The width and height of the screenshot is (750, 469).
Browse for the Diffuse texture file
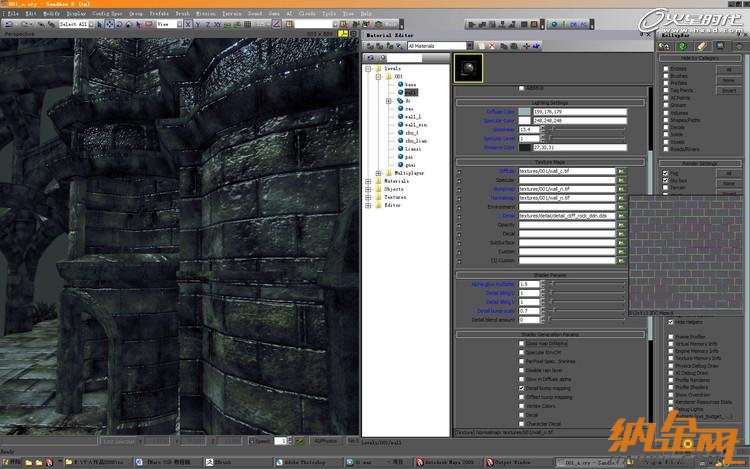tap(620, 171)
